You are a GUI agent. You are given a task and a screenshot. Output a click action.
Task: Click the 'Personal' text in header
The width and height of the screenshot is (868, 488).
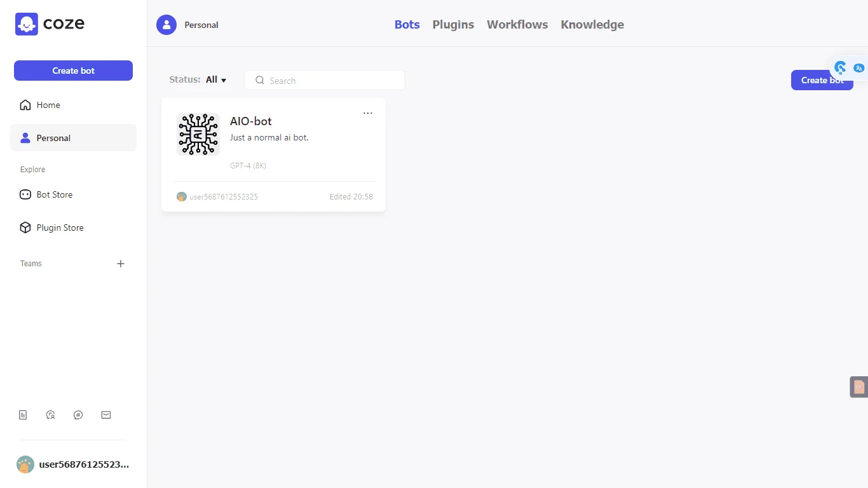click(201, 25)
